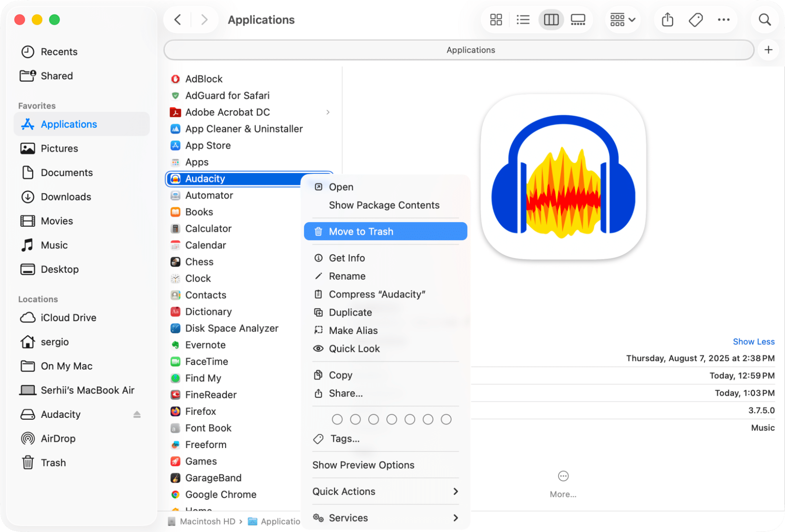Screen dimensions: 785x532
Task: Click the Share toolbar icon
Action: coord(668,20)
